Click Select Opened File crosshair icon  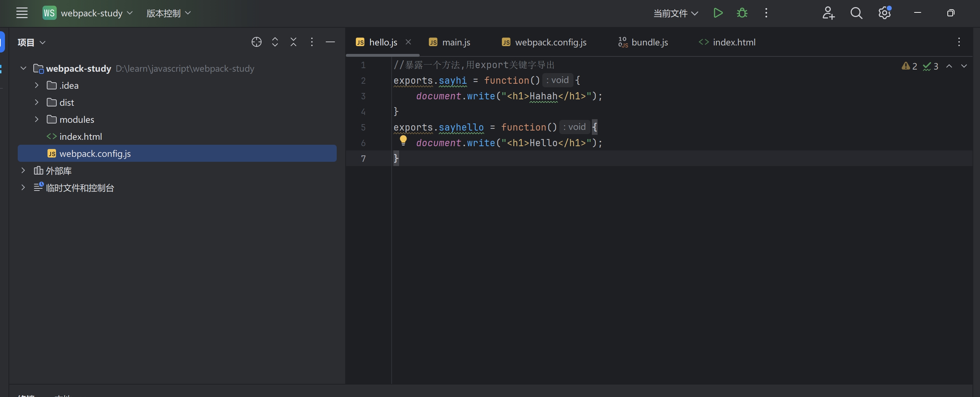coord(256,42)
